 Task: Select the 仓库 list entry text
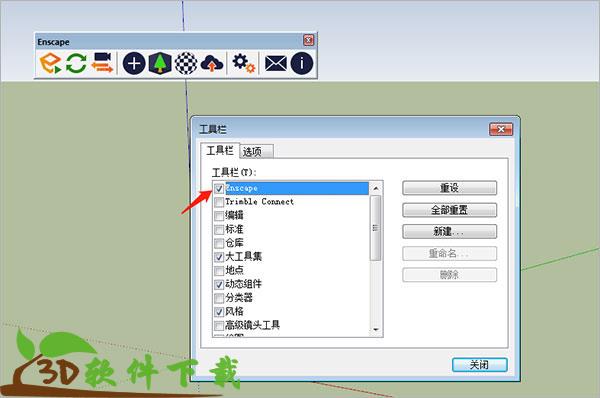tap(234, 243)
